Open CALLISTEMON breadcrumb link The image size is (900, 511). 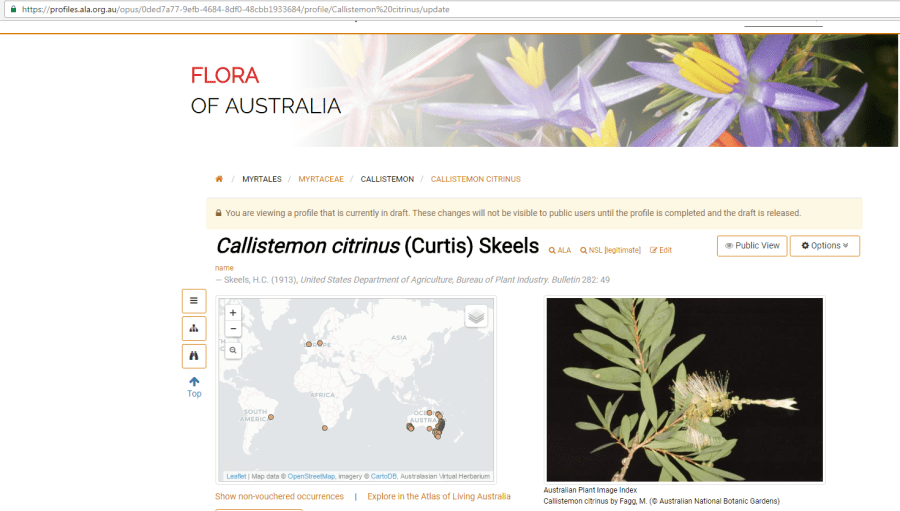pyautogui.click(x=387, y=179)
